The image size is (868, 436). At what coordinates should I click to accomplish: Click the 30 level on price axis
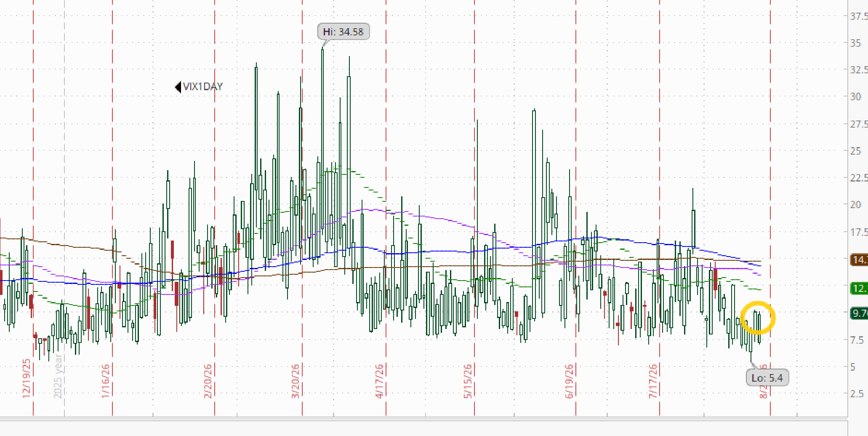[x=855, y=96]
